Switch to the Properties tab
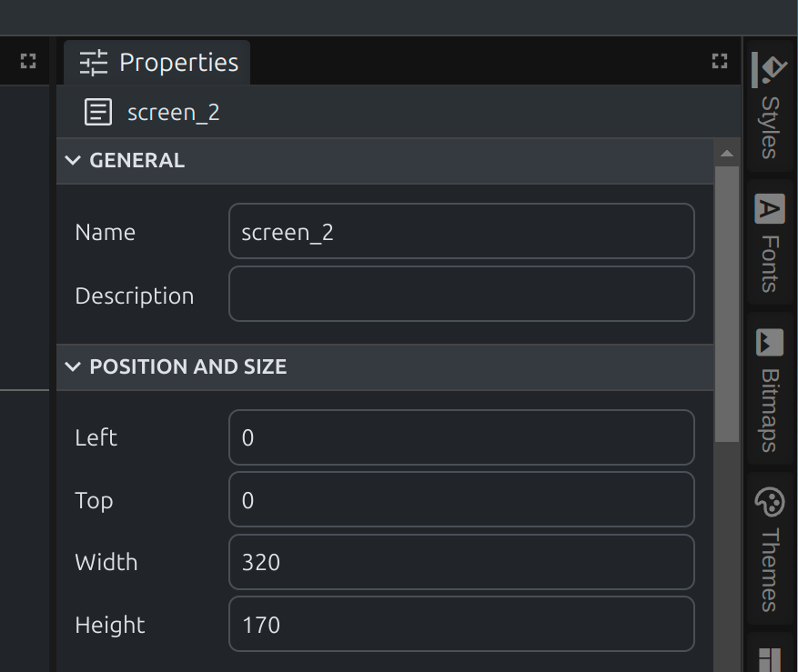 pos(178,63)
